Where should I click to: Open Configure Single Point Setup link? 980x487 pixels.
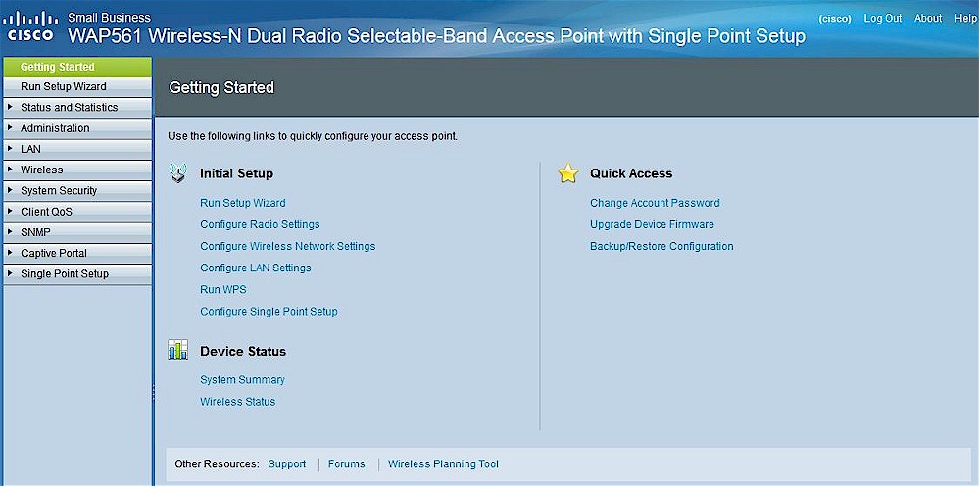tap(269, 312)
